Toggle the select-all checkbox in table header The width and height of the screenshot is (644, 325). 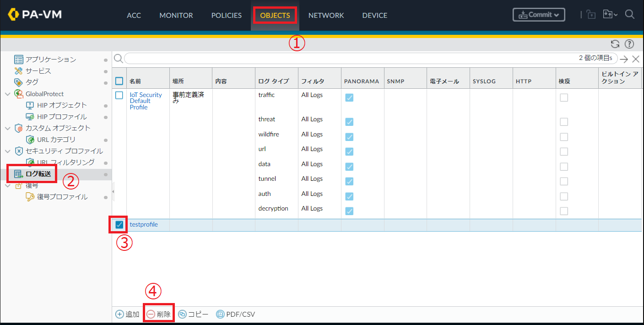tap(119, 81)
